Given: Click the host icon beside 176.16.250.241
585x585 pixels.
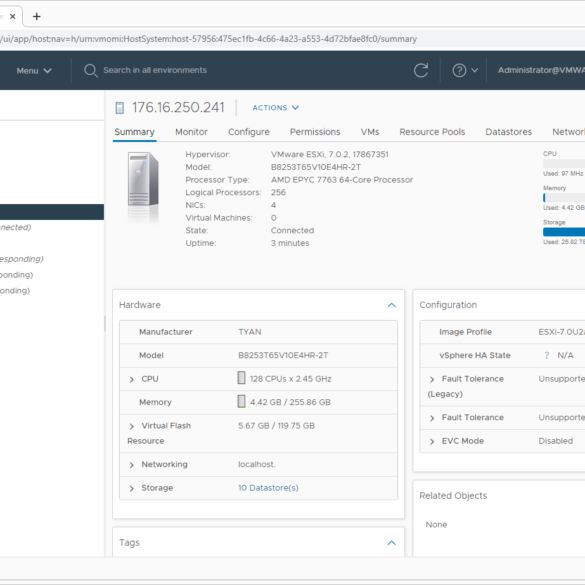Looking at the screenshot, I should pos(120,108).
